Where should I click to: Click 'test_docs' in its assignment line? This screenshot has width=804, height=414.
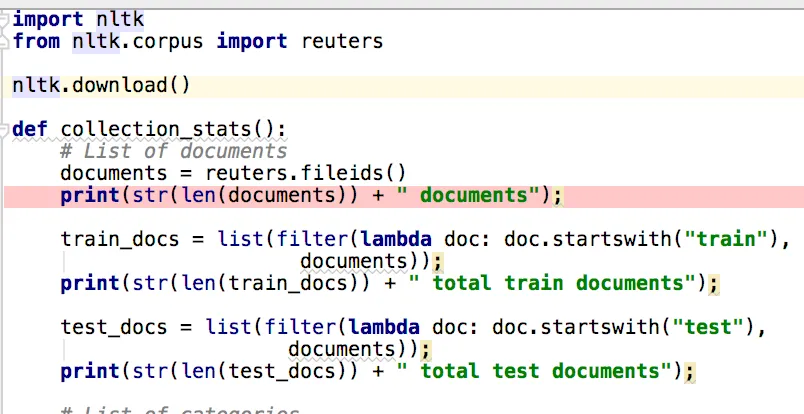tap(114, 327)
